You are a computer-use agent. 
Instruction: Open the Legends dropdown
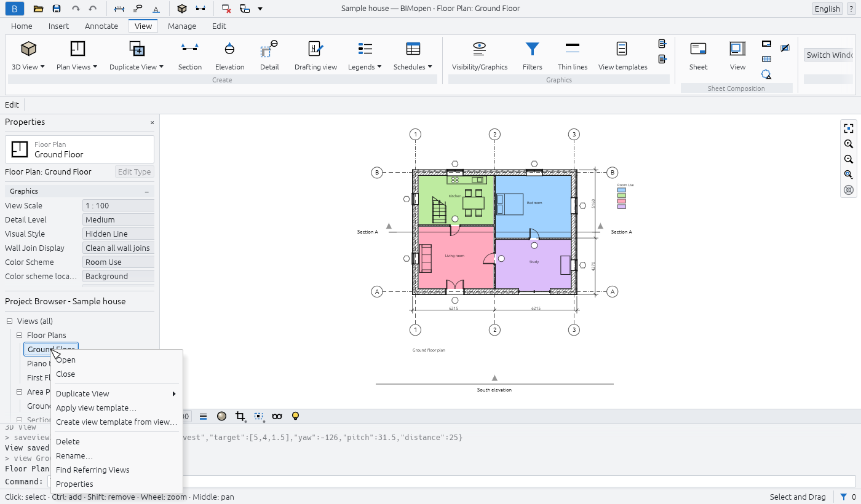coord(365,67)
